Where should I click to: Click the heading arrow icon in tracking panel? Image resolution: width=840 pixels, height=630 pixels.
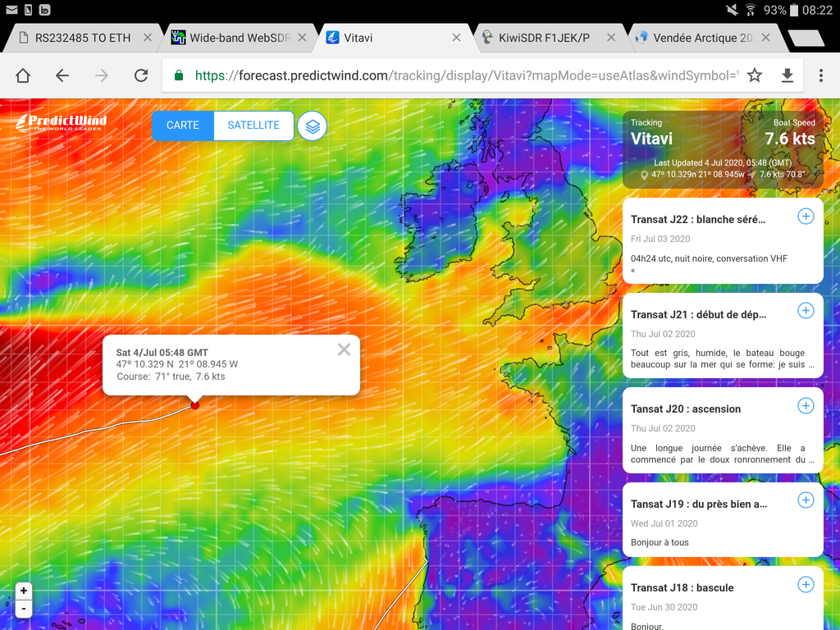tap(752, 175)
